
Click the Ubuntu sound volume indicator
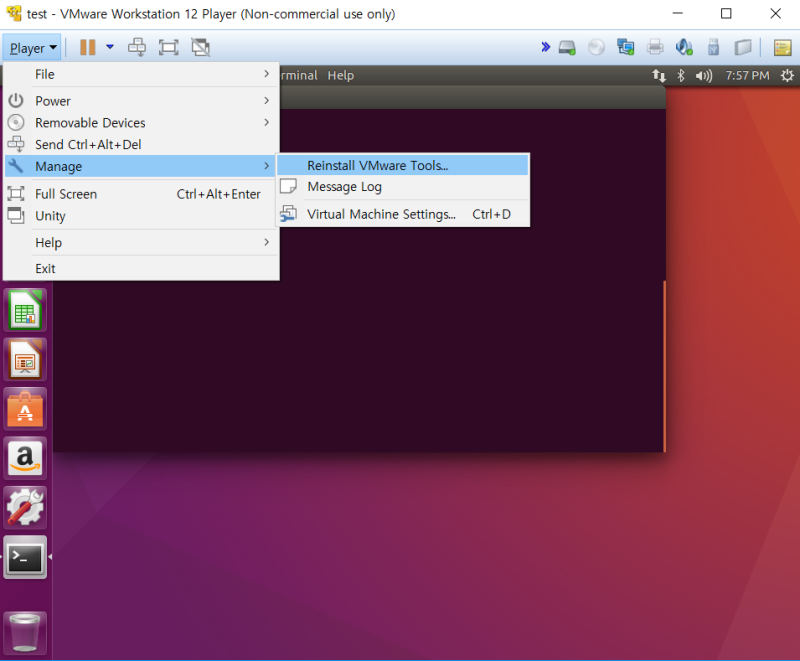click(x=704, y=75)
